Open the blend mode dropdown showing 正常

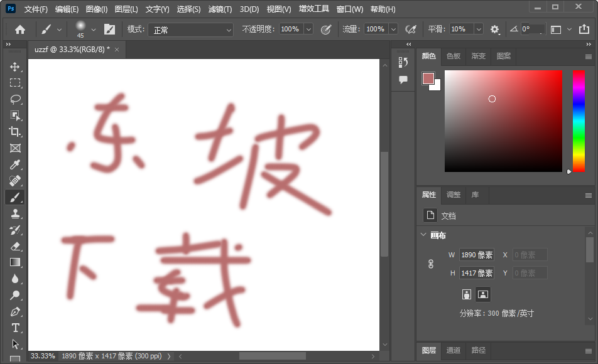pos(190,29)
